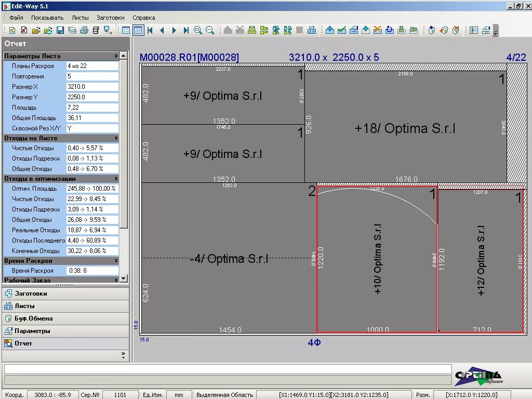Open the Листы sidebar panel
This screenshot has width=532, height=399.
click(x=66, y=306)
